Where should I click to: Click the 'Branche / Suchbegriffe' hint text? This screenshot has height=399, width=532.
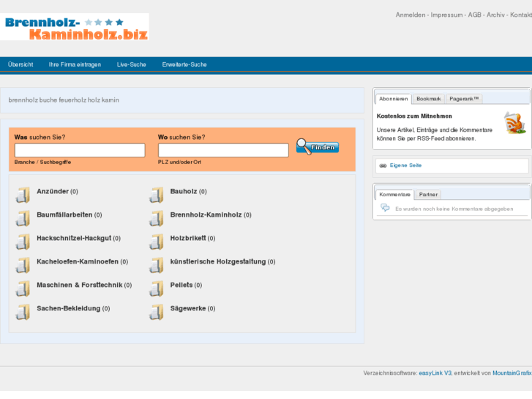(x=42, y=163)
